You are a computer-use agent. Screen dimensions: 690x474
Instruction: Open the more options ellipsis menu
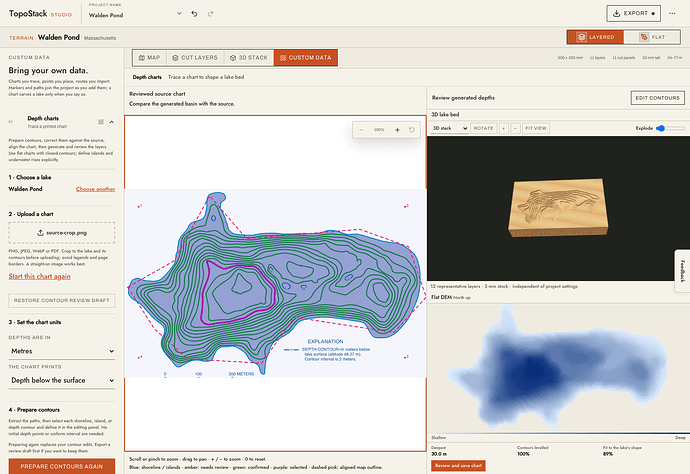pyautogui.click(x=672, y=13)
